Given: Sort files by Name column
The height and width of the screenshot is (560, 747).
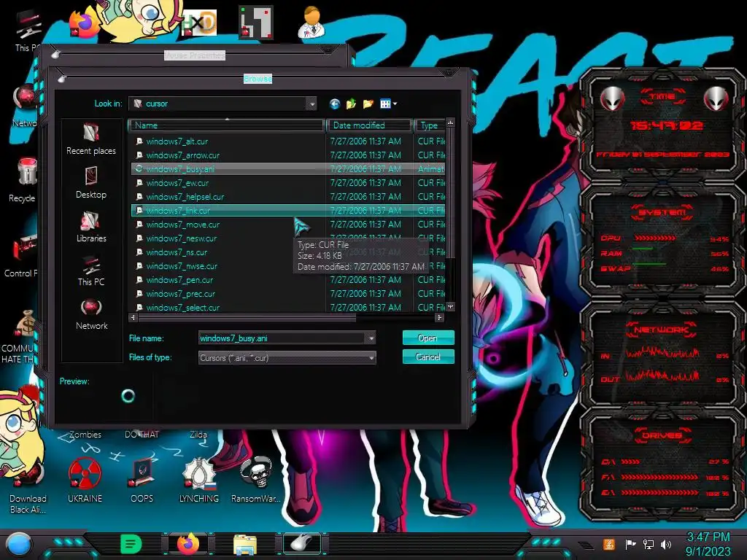Looking at the screenshot, I should [x=226, y=125].
